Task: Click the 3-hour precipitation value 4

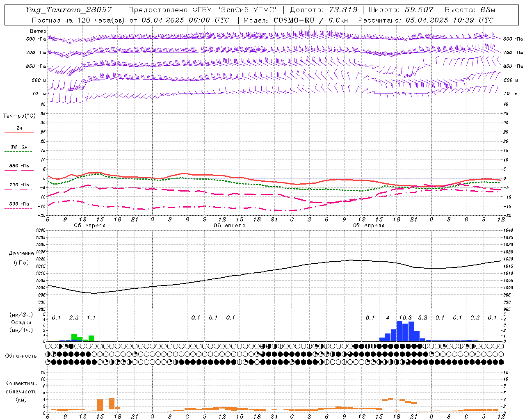Action: pyautogui.click(x=388, y=317)
